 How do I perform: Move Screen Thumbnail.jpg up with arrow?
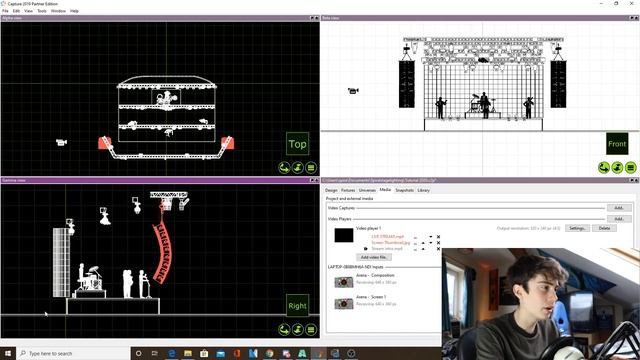(x=423, y=242)
